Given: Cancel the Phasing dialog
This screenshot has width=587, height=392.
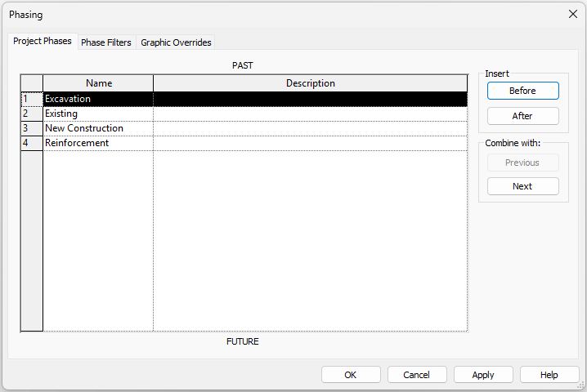Looking at the screenshot, I should [417, 375].
